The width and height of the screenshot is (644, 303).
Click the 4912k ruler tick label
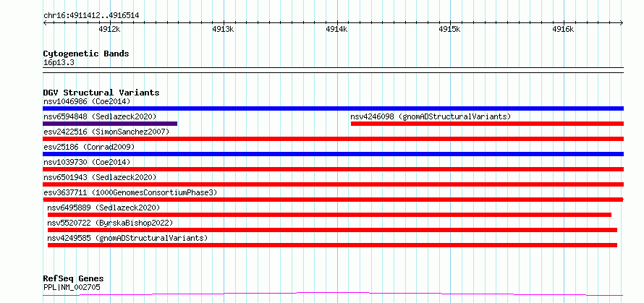110,30
